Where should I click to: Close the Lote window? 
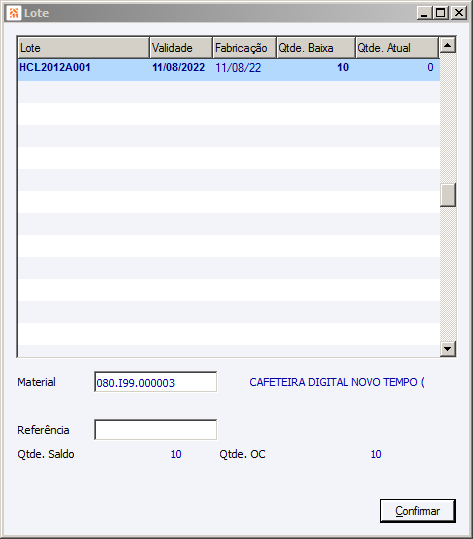tap(459, 13)
